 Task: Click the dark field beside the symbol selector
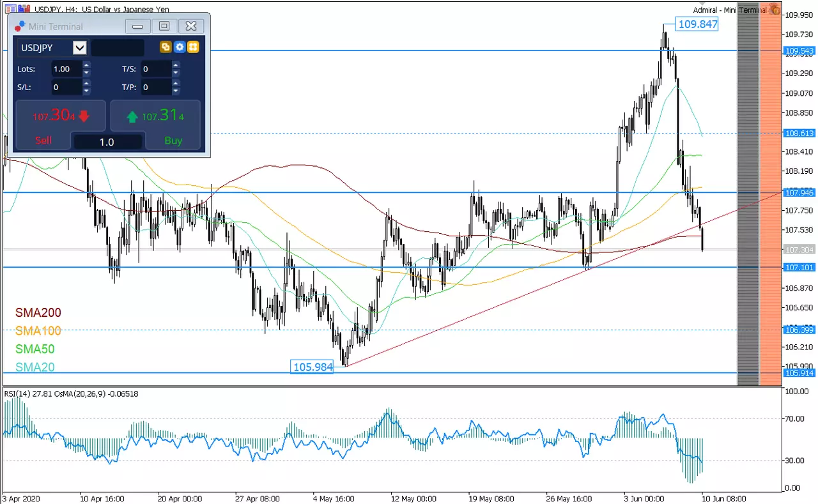point(118,47)
